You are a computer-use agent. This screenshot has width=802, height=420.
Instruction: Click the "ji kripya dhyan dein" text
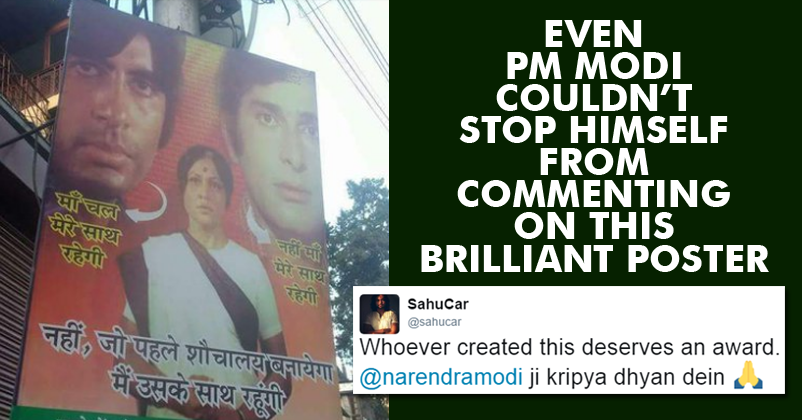627,378
